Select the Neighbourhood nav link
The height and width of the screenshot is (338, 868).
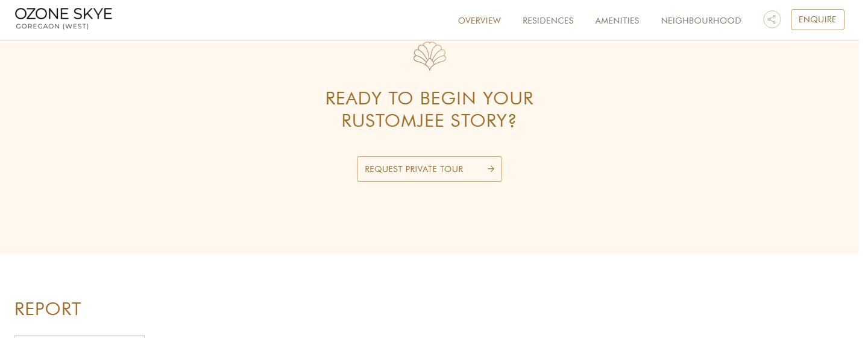701,21
